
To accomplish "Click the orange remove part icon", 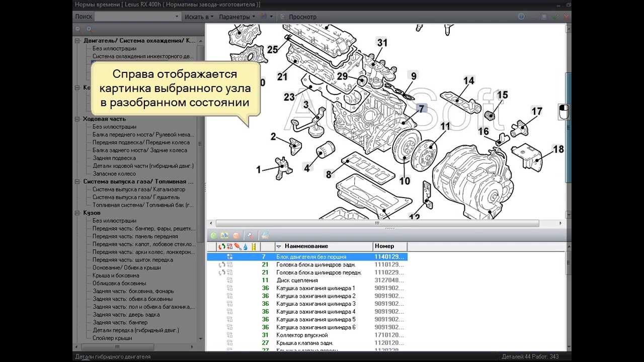I will tap(236, 235).
